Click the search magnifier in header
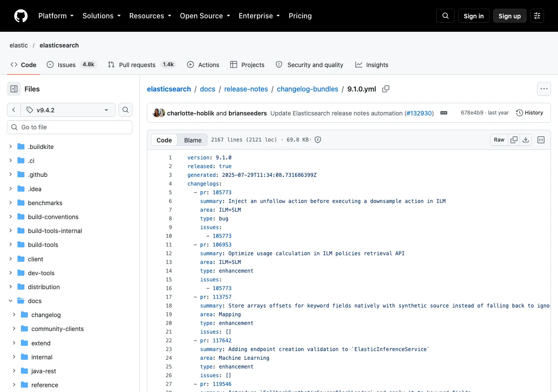The width and height of the screenshot is (558, 392). [446, 16]
